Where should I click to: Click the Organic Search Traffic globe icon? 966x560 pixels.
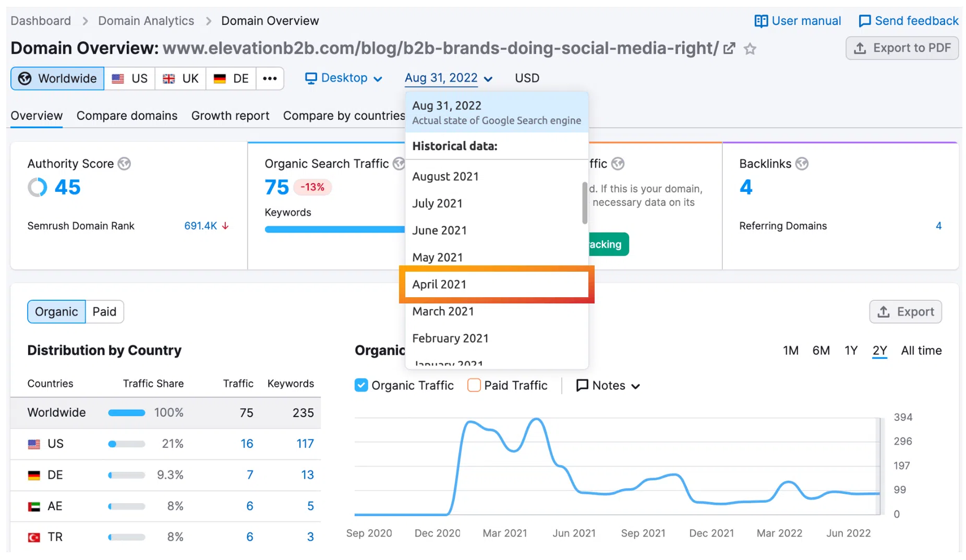click(x=399, y=164)
